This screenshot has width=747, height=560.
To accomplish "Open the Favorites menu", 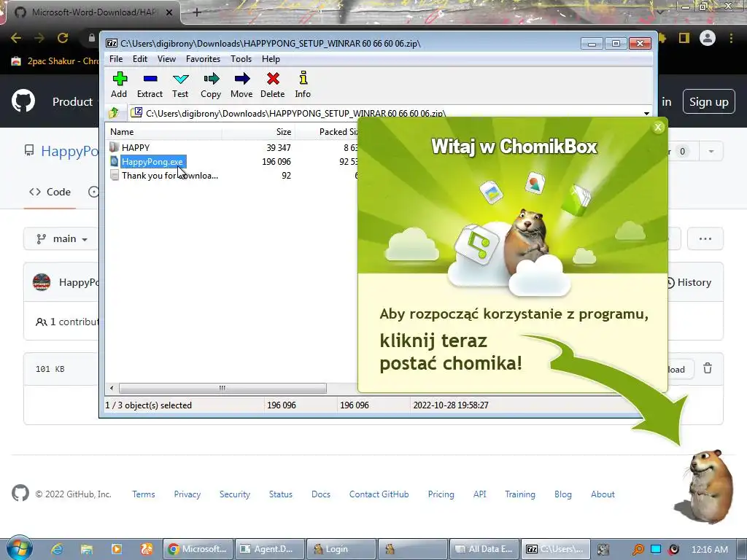I will 203,59.
